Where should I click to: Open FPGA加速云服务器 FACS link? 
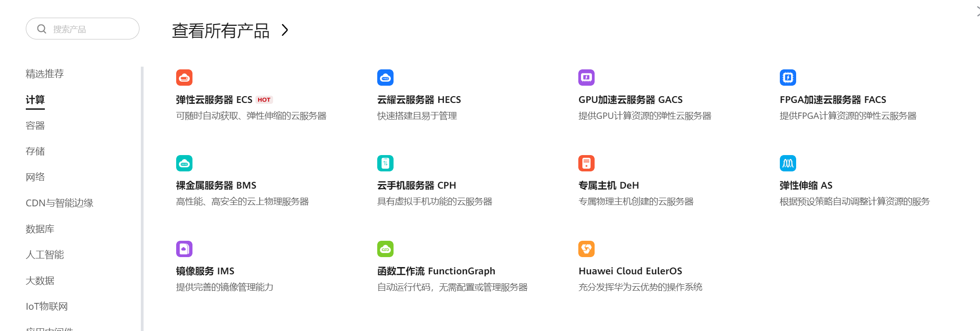tap(833, 100)
